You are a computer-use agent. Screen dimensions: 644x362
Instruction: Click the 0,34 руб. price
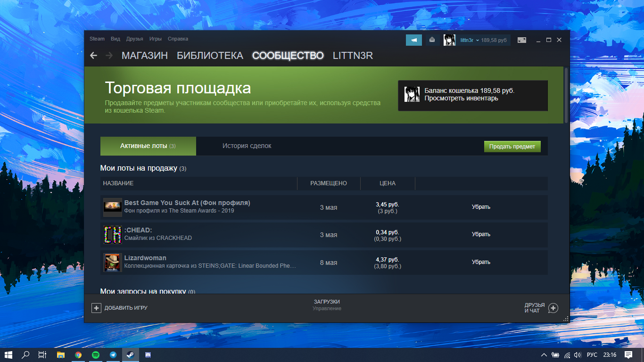388,232
